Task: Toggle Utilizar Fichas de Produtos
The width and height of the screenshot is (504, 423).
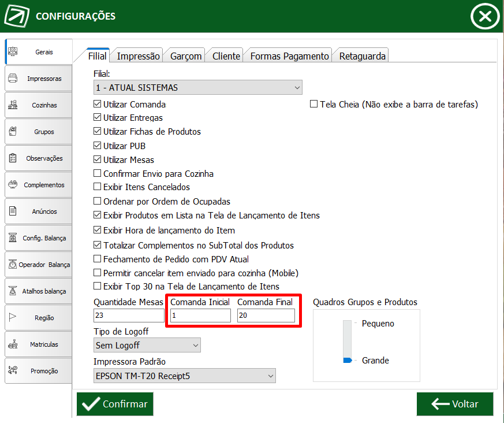Action: (x=97, y=131)
